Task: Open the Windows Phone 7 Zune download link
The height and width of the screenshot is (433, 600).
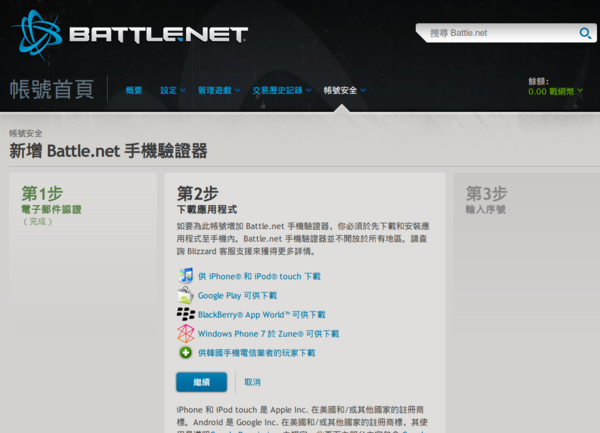Action: tap(268, 334)
